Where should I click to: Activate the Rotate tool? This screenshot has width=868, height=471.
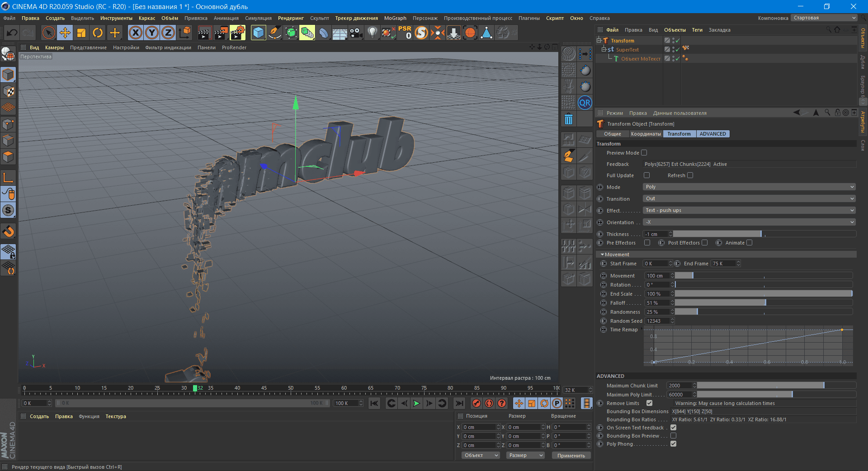98,33
